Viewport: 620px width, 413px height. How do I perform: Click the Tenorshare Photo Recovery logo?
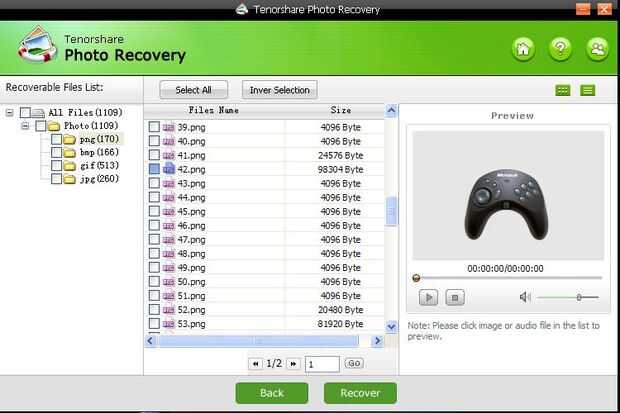(x=38, y=45)
